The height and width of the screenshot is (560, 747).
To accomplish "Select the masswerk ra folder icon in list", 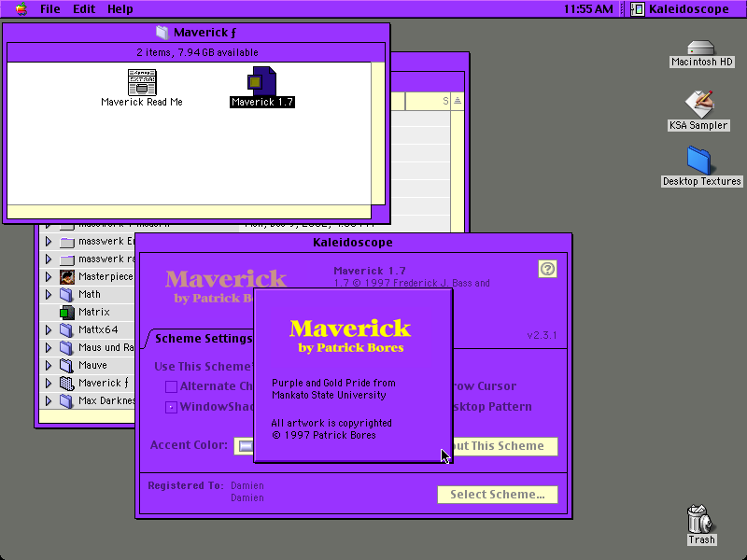I will click(67, 259).
